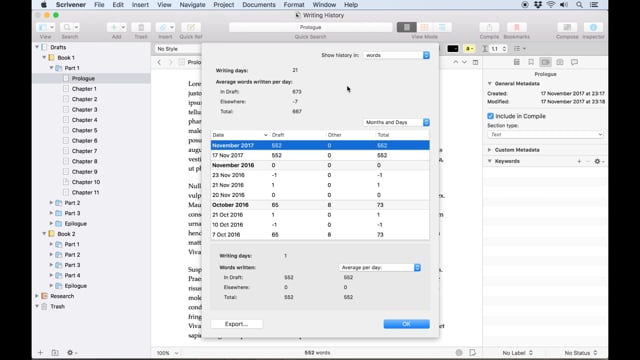Open the Documents menu
The height and width of the screenshot is (360, 640).
pyautogui.click(x=259, y=5)
